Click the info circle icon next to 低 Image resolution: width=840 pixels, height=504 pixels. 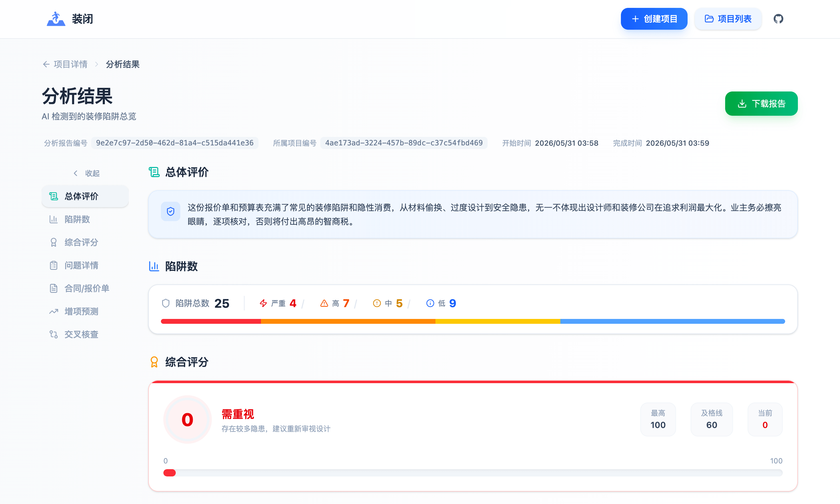430,303
